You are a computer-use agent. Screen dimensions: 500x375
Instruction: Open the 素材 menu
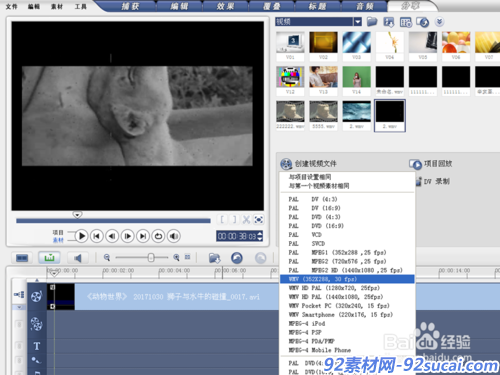57,6
